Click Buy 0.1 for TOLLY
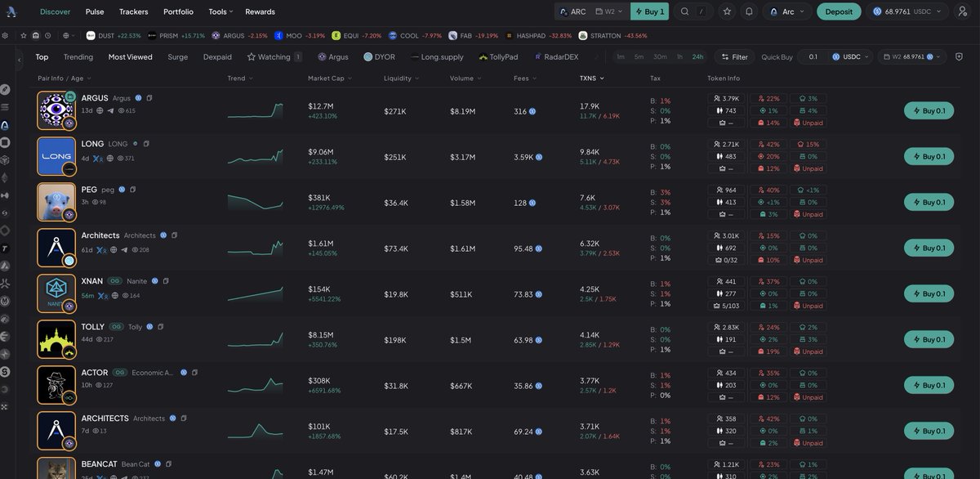This screenshot has height=479, width=980. (x=929, y=339)
